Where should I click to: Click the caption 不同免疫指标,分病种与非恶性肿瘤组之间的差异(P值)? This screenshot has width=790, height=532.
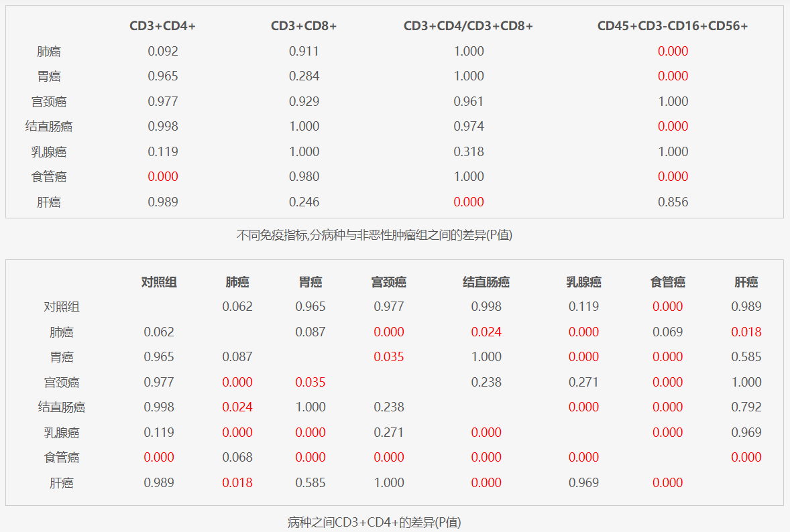(x=374, y=235)
